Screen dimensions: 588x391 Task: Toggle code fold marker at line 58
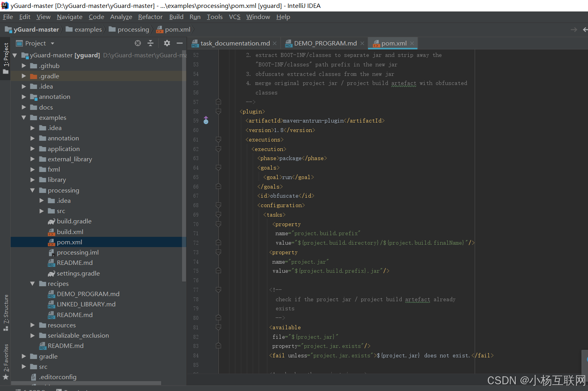point(218,111)
